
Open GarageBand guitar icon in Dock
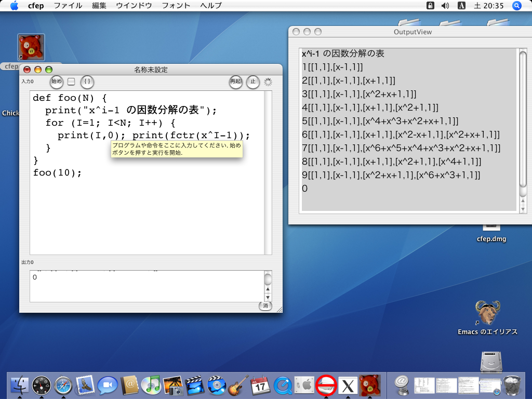coord(238,385)
